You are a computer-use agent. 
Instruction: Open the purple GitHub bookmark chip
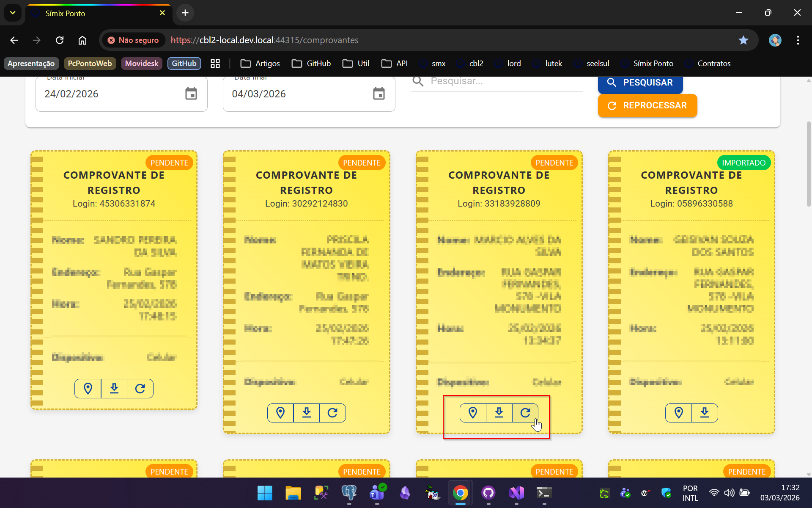[184, 63]
